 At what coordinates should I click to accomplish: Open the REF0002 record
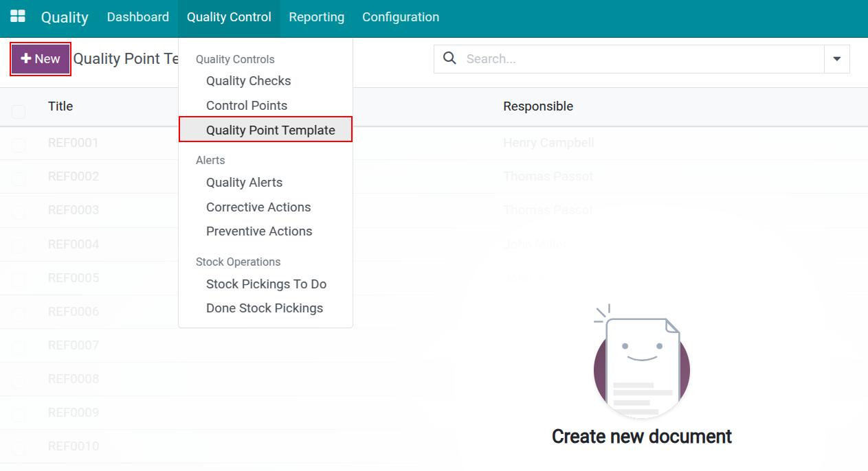point(74,176)
